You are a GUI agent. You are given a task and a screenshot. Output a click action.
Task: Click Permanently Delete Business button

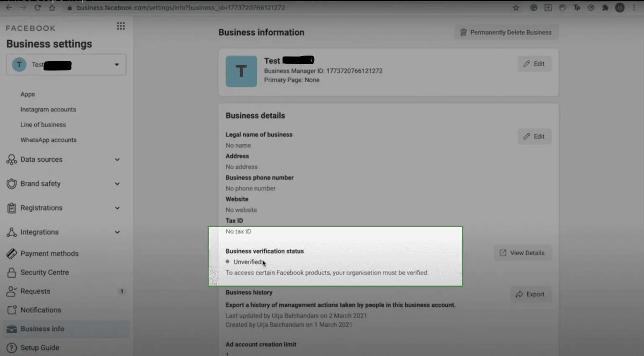pos(506,32)
